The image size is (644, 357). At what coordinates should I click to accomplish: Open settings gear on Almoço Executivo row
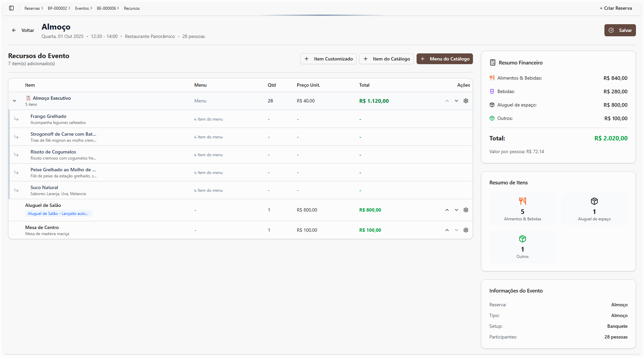(x=466, y=100)
